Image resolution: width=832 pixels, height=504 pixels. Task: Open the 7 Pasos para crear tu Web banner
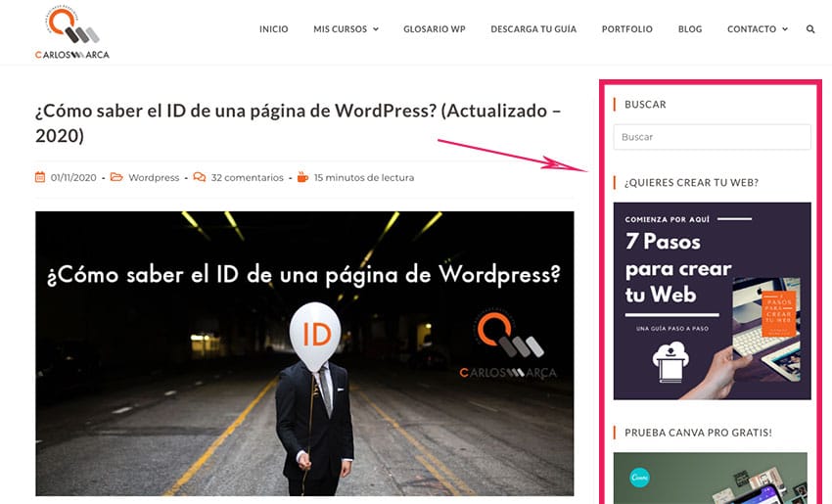712,300
